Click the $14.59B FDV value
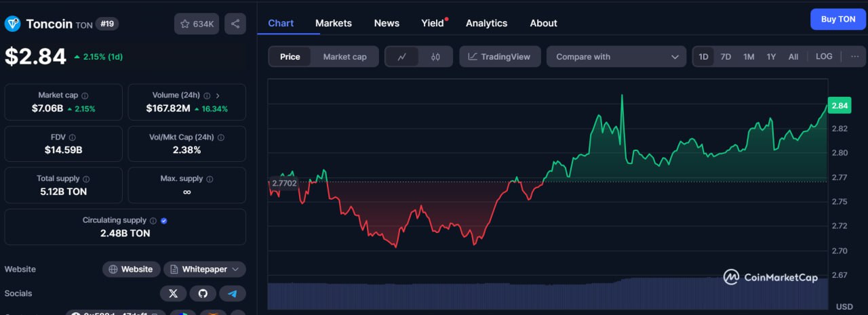 (x=63, y=150)
